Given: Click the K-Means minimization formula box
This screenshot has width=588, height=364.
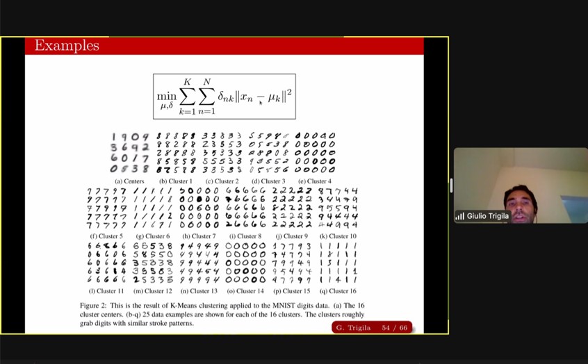Looking at the screenshot, I should click(224, 97).
